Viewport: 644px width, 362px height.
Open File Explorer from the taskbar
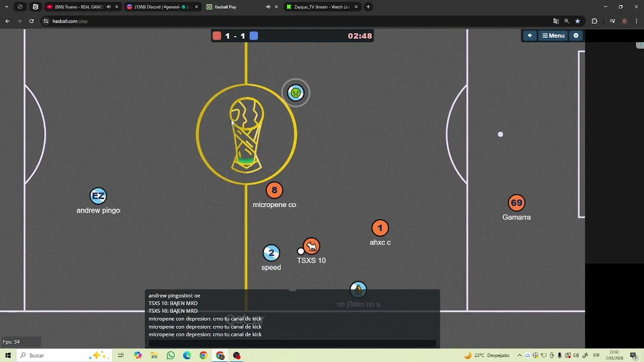click(154, 355)
